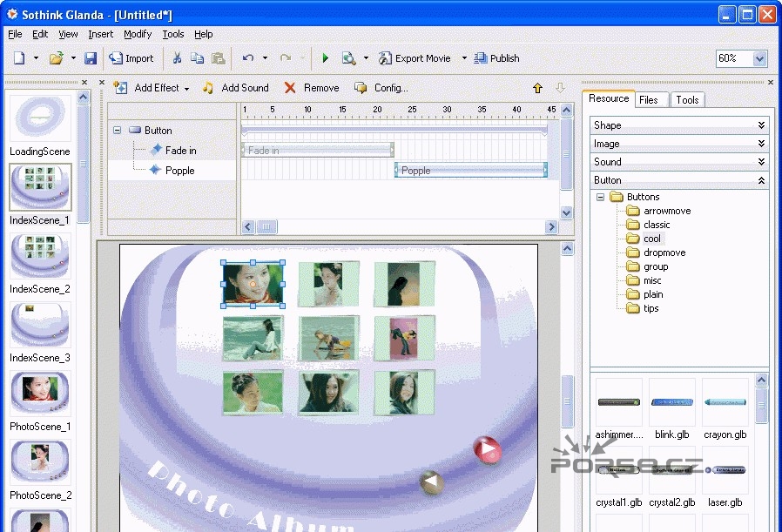Collapse the Buttons folder tree
Screen dimensions: 782x532
(601, 197)
